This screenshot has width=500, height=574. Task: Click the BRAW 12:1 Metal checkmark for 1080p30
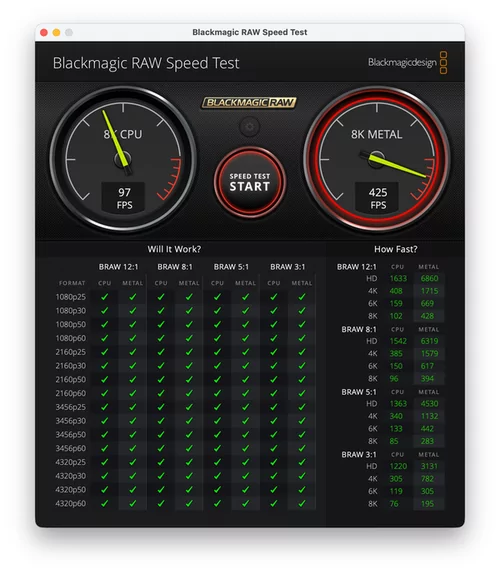coord(133,311)
